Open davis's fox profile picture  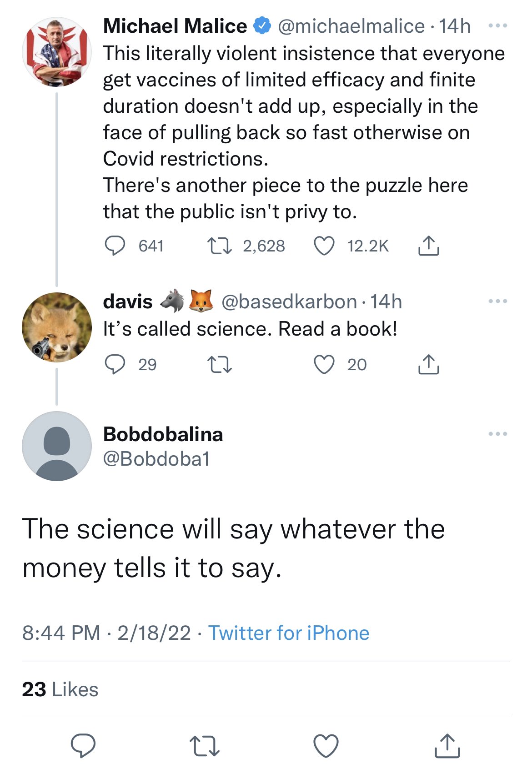tap(57, 327)
